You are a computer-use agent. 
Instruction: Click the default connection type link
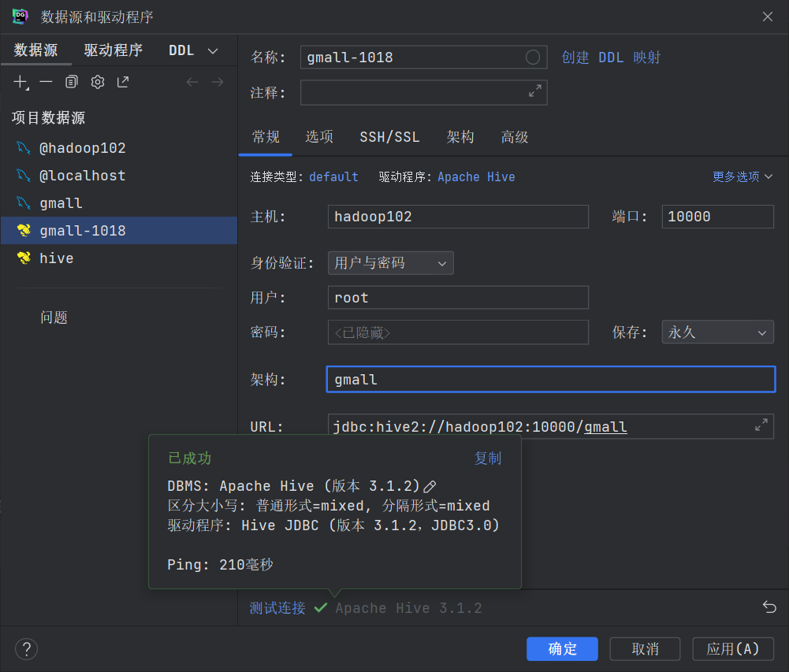coord(333,177)
